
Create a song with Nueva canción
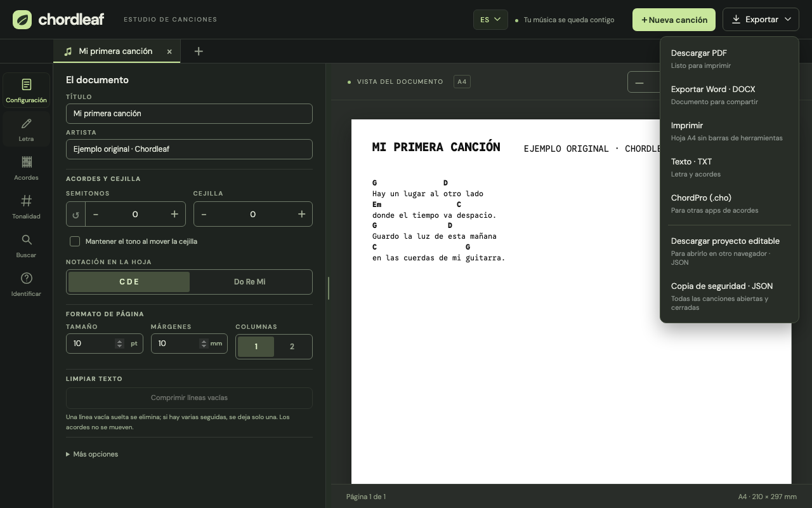coord(674,20)
